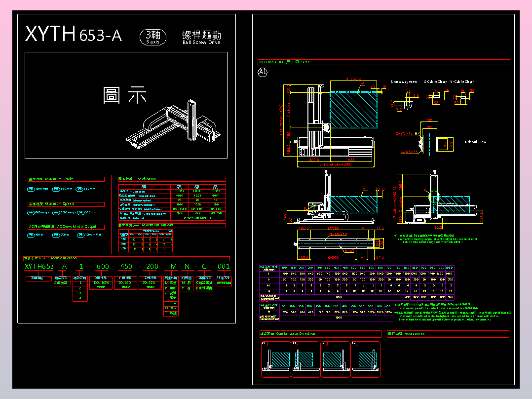Open the 100-1050 X-stroke range selector
This screenshot has height=399, width=532.
(101, 283)
